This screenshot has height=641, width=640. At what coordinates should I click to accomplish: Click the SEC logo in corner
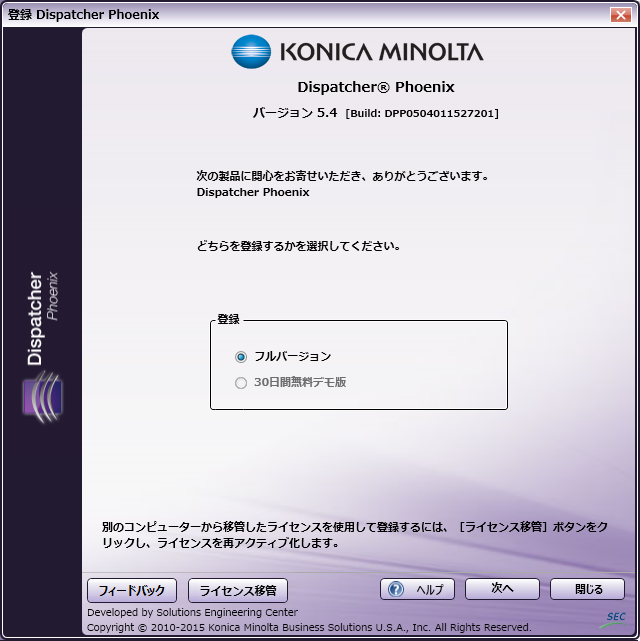coord(613,619)
